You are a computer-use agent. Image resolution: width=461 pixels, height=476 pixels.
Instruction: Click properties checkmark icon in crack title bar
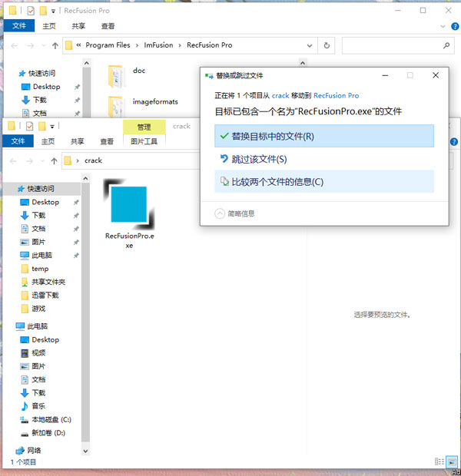(x=29, y=126)
